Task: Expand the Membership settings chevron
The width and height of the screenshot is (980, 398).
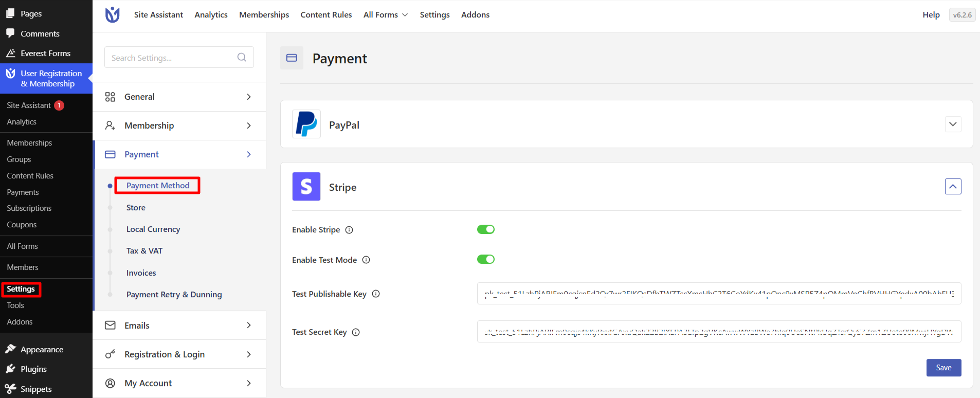Action: [x=249, y=125]
